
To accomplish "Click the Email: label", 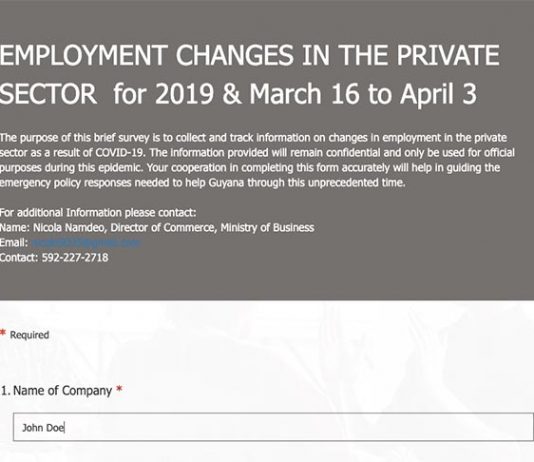I will pyautogui.click(x=14, y=243).
